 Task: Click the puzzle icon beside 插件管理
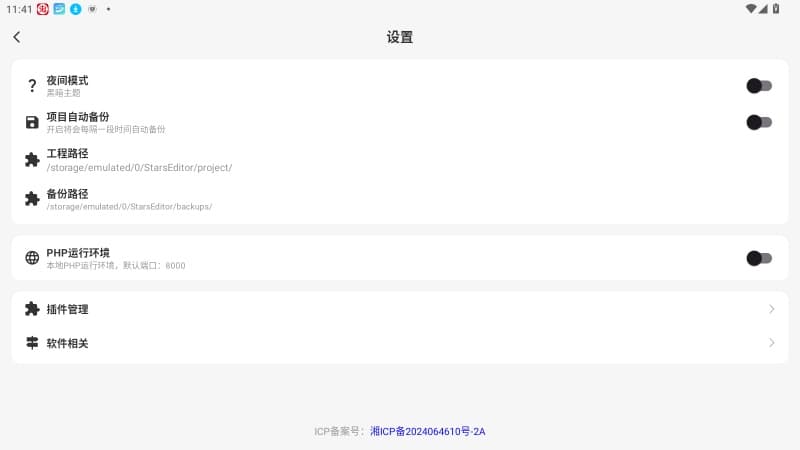pyautogui.click(x=32, y=309)
